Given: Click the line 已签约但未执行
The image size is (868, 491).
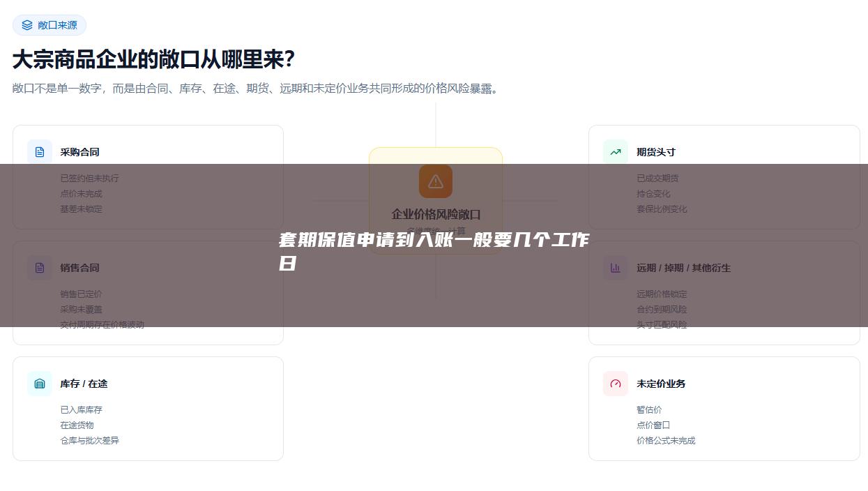Looking at the screenshot, I should coord(90,179).
